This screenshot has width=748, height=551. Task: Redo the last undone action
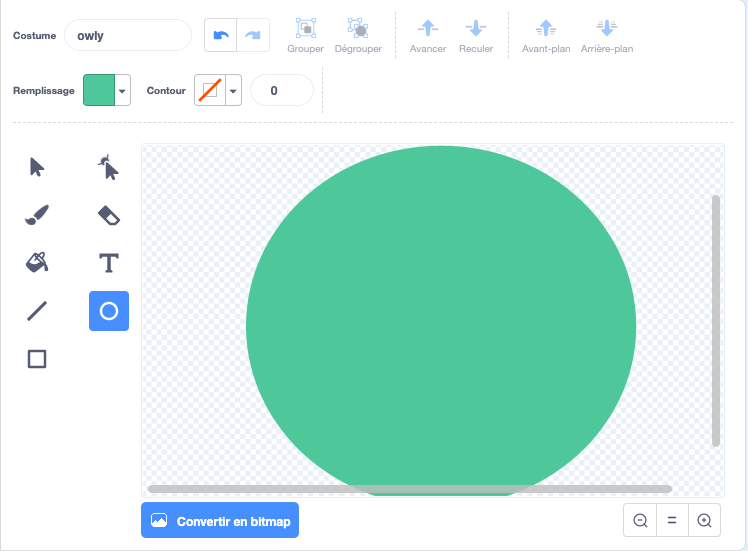[x=253, y=35]
